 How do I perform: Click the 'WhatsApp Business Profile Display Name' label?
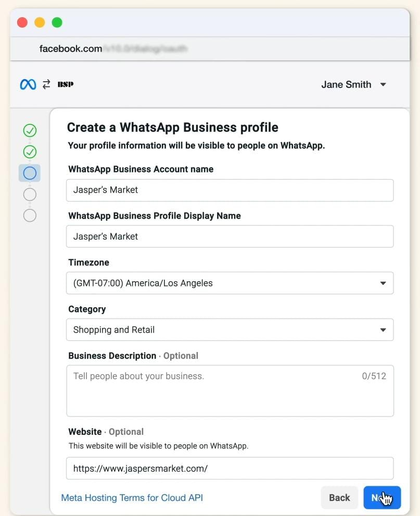pyautogui.click(x=155, y=216)
